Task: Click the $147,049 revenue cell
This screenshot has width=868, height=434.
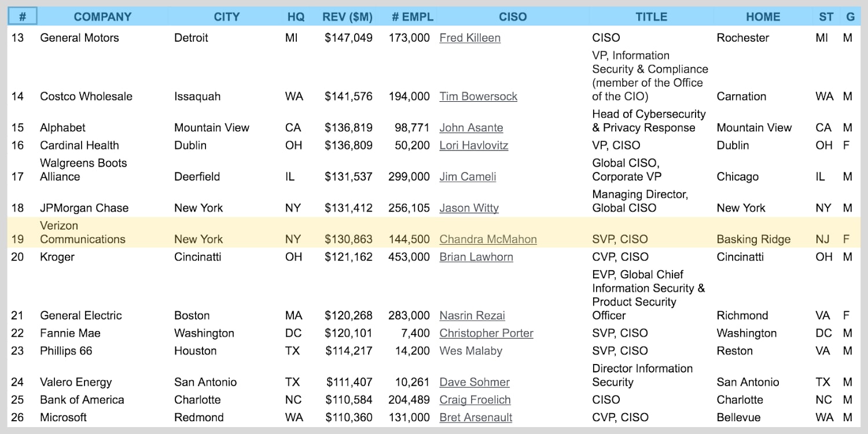Action: (348, 38)
